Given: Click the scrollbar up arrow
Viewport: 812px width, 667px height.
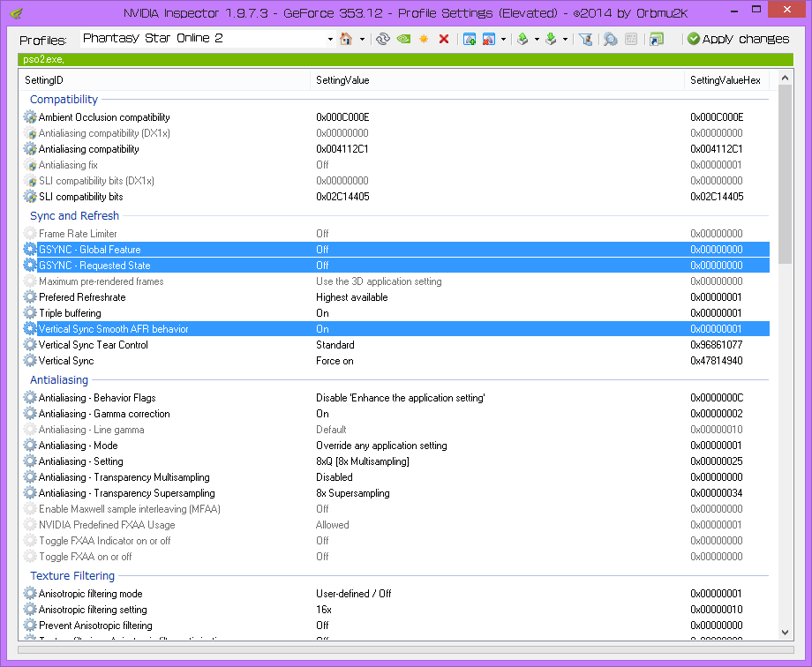Looking at the screenshot, I should 785,78.
